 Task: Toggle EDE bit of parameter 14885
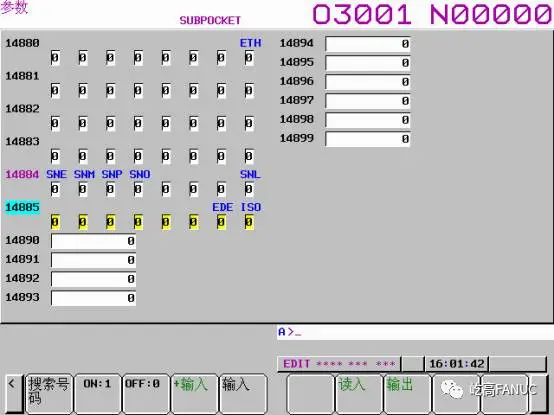click(222, 222)
